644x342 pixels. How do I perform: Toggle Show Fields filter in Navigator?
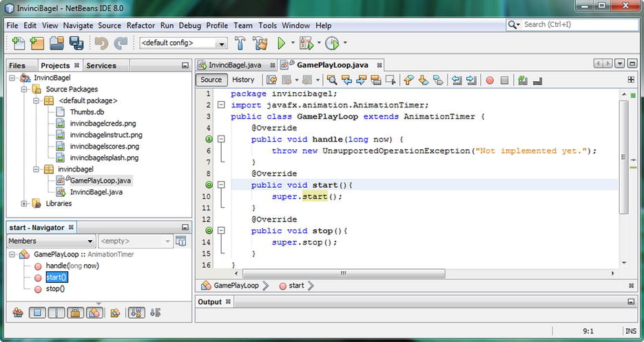point(37,313)
